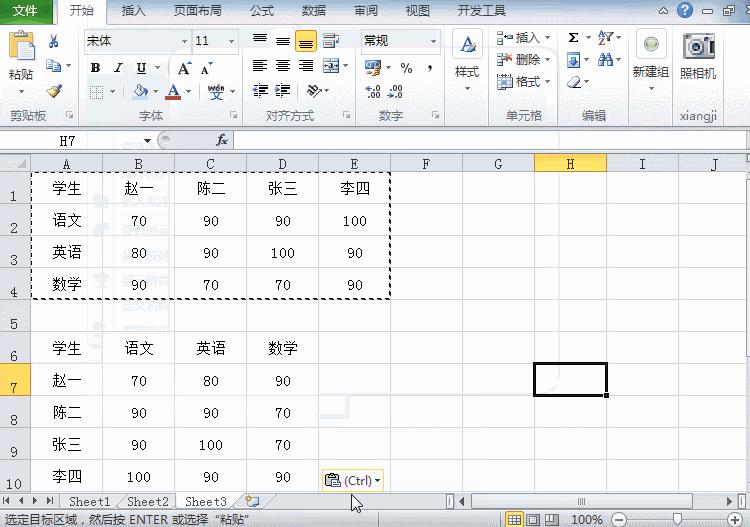
Task: Expand the Name Box dropdown arrow
Action: [x=147, y=141]
